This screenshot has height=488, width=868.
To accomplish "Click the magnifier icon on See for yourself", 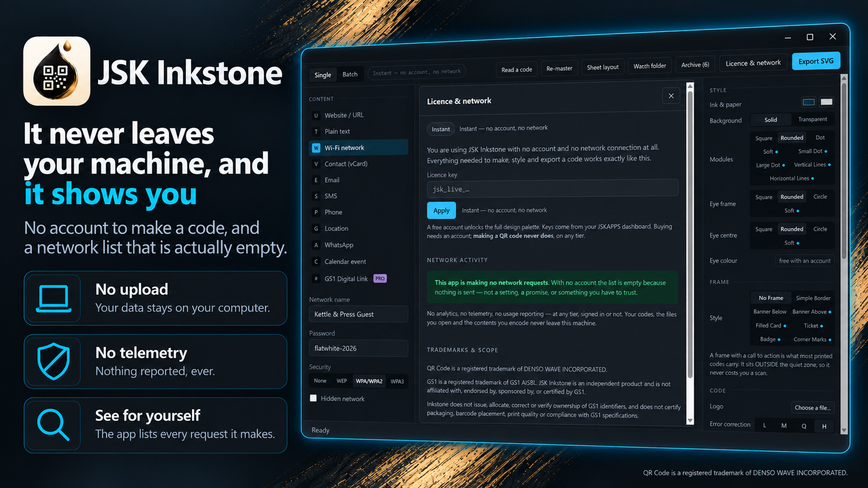I will [x=53, y=425].
